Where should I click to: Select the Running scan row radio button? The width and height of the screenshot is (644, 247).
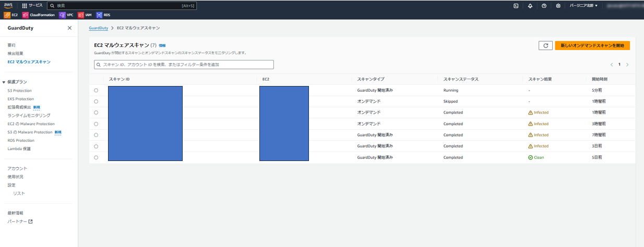coord(96,91)
